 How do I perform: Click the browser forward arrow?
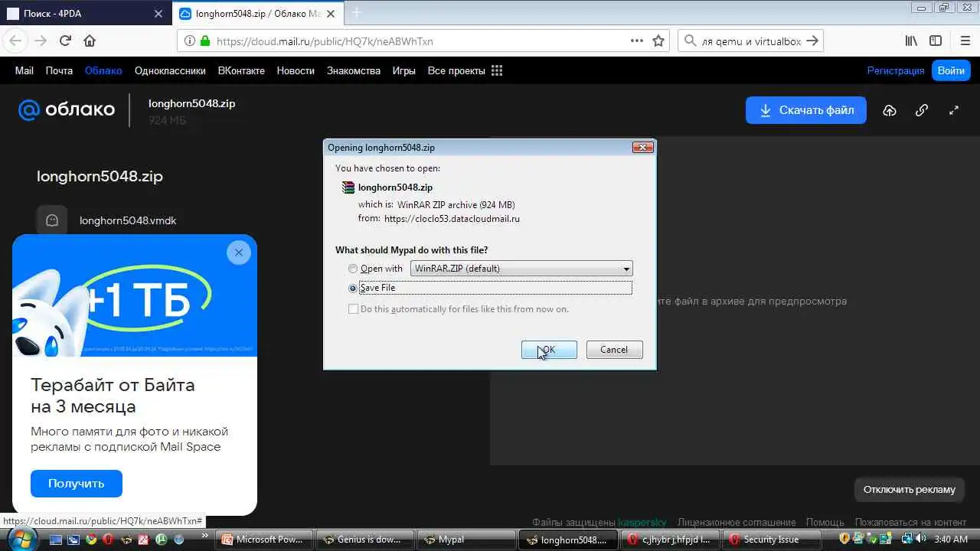coord(41,41)
